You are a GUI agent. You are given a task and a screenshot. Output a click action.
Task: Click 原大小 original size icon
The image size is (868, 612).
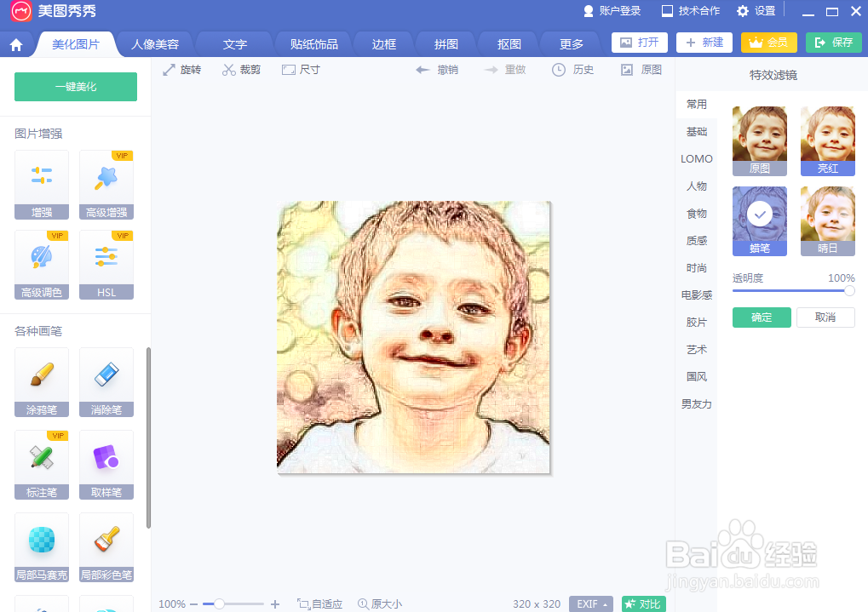[x=380, y=604]
